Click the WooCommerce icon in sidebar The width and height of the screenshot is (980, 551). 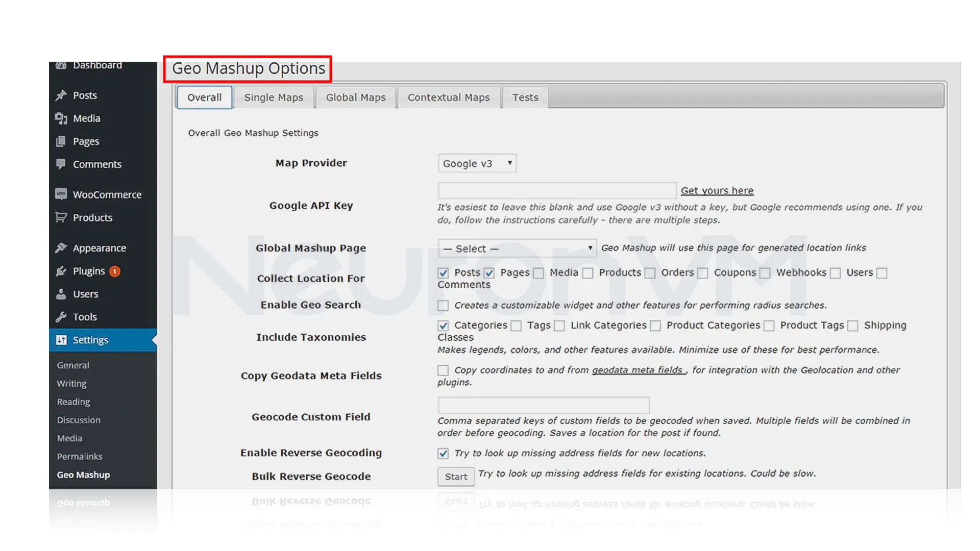pyautogui.click(x=61, y=194)
